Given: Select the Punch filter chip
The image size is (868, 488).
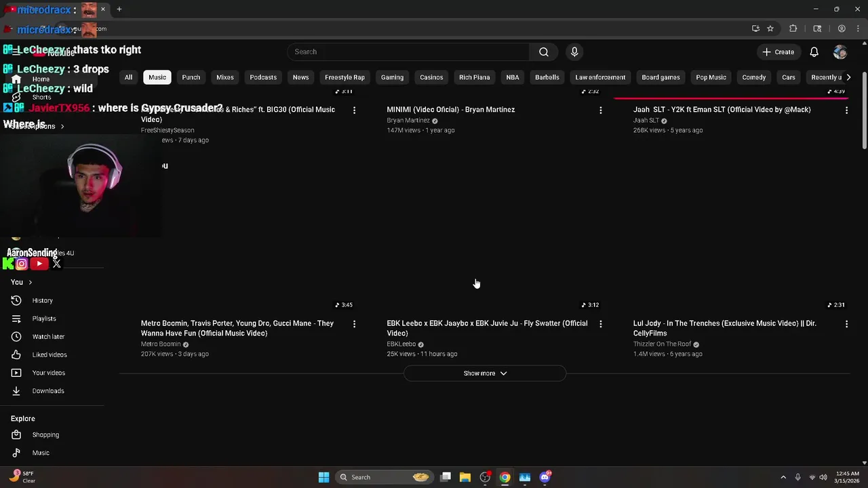Looking at the screenshot, I should click(x=191, y=77).
